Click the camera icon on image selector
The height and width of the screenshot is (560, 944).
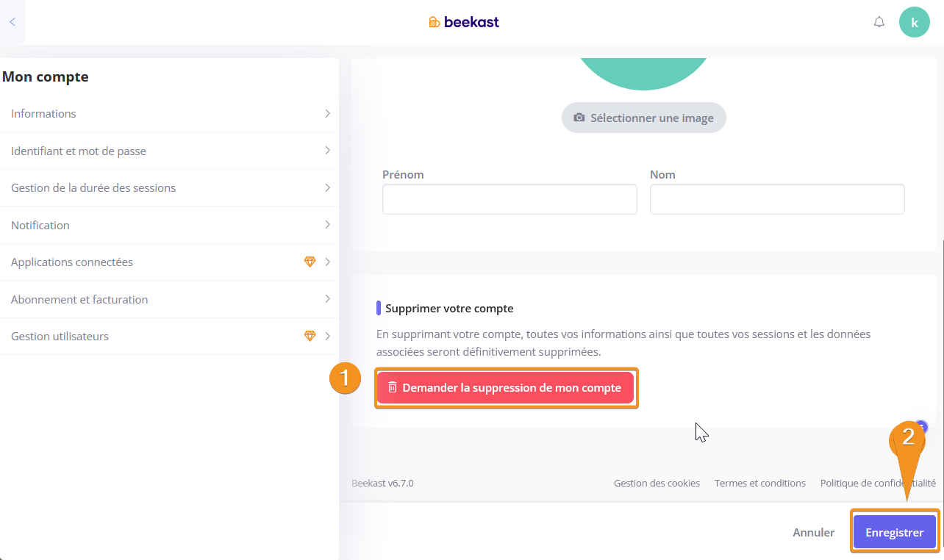(x=579, y=118)
